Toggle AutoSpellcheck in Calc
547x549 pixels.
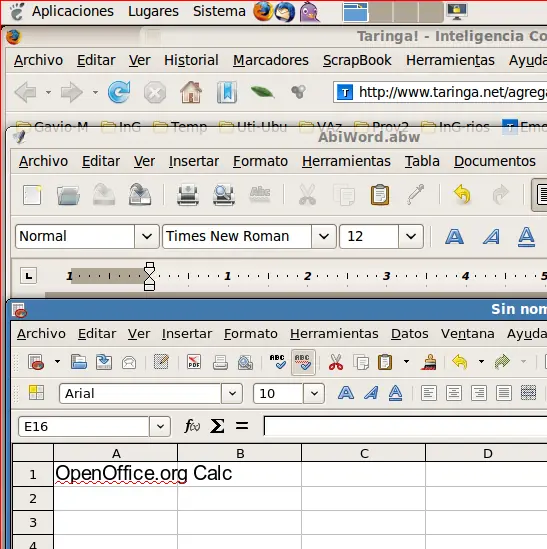point(303,362)
